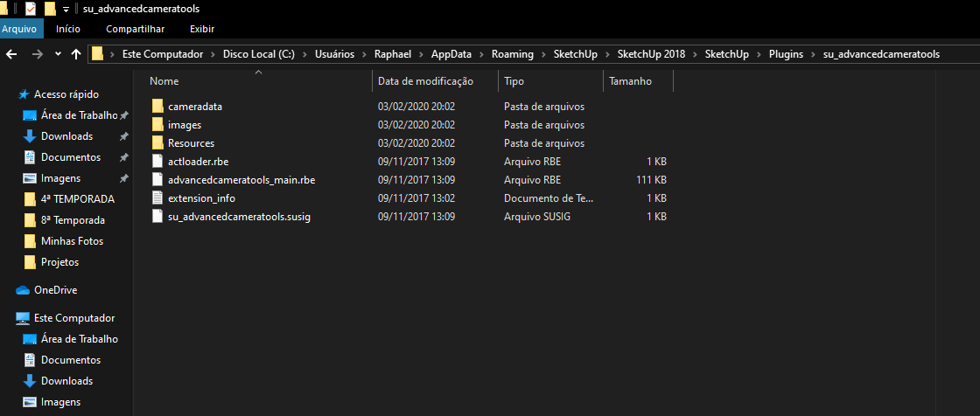Open recent locations dropdown arrow

tap(58, 53)
